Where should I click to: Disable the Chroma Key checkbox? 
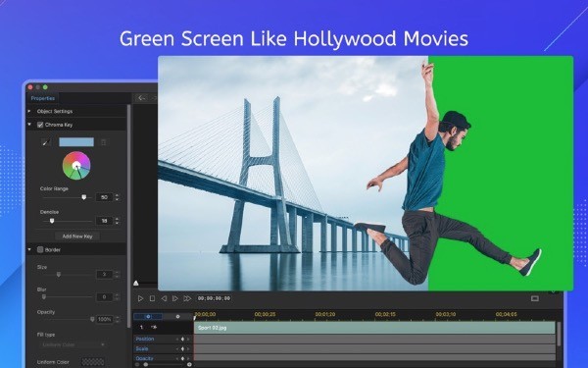coord(40,125)
